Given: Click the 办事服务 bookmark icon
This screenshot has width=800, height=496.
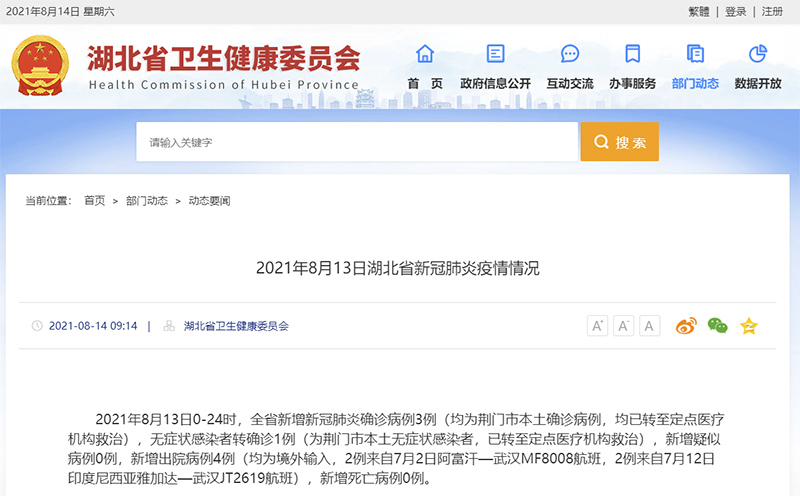Looking at the screenshot, I should click(x=632, y=54).
